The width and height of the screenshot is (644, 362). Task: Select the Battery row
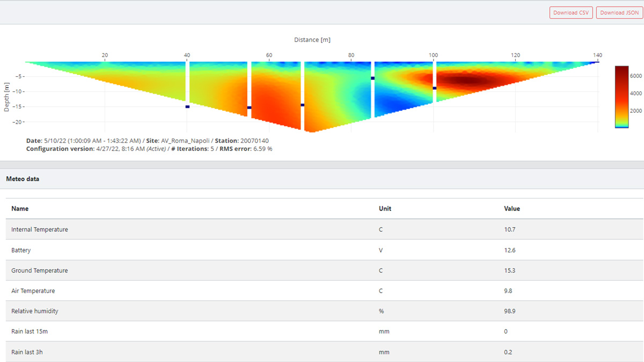point(21,250)
